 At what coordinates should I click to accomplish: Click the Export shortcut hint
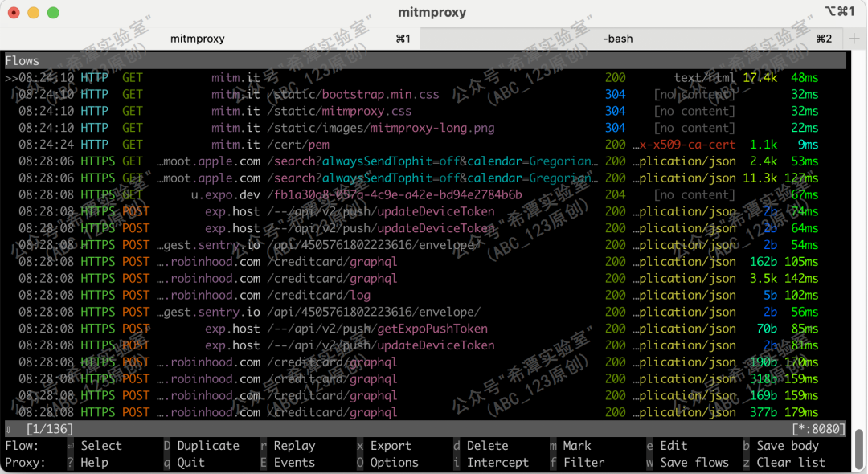coord(391,446)
